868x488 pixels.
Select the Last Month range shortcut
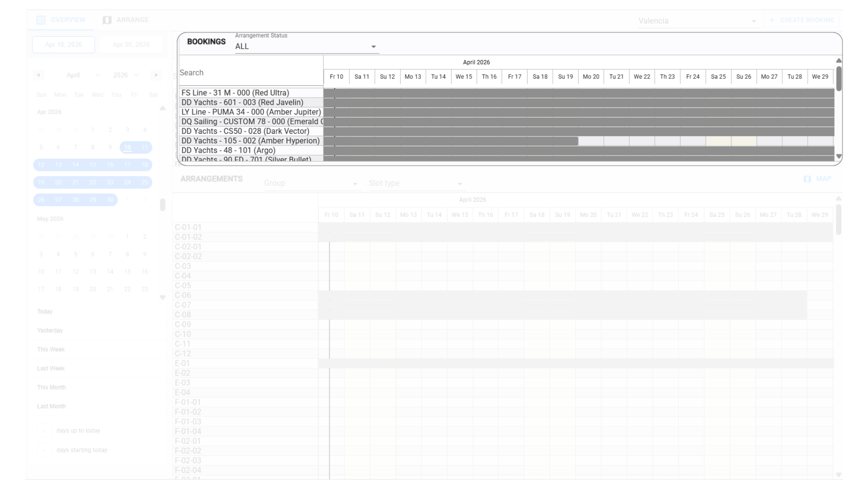click(51, 406)
